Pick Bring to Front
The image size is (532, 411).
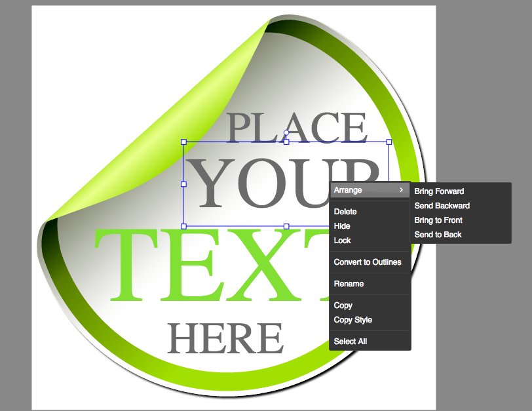click(438, 220)
